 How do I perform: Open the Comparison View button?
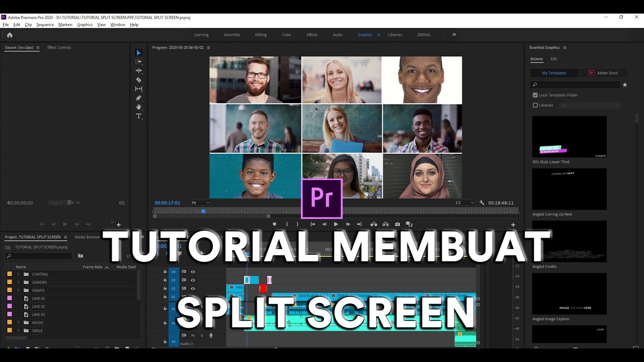(409, 224)
